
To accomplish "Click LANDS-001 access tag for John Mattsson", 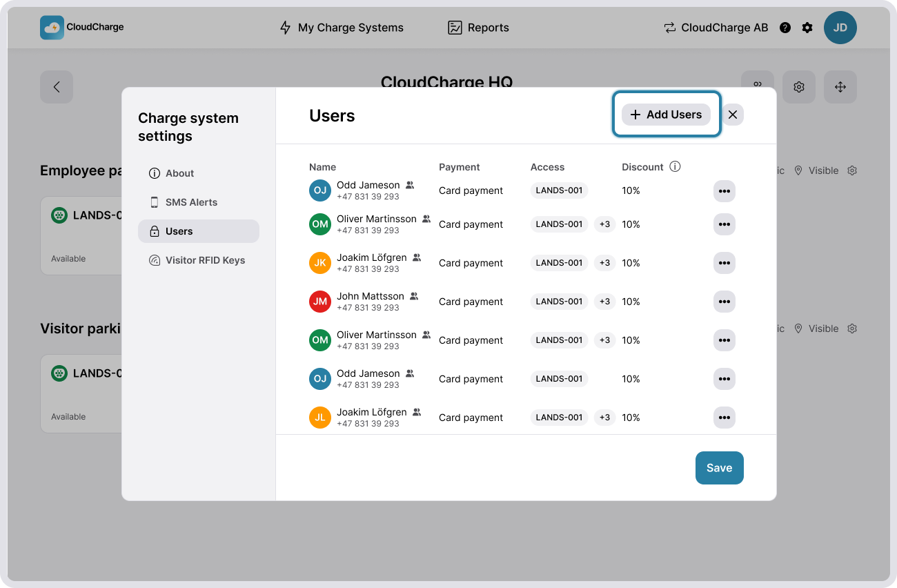I will pos(559,302).
